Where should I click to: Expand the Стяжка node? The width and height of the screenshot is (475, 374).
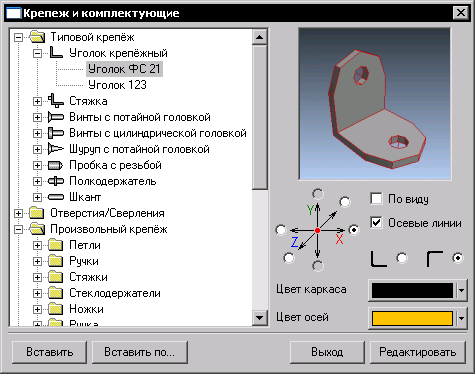point(37,101)
